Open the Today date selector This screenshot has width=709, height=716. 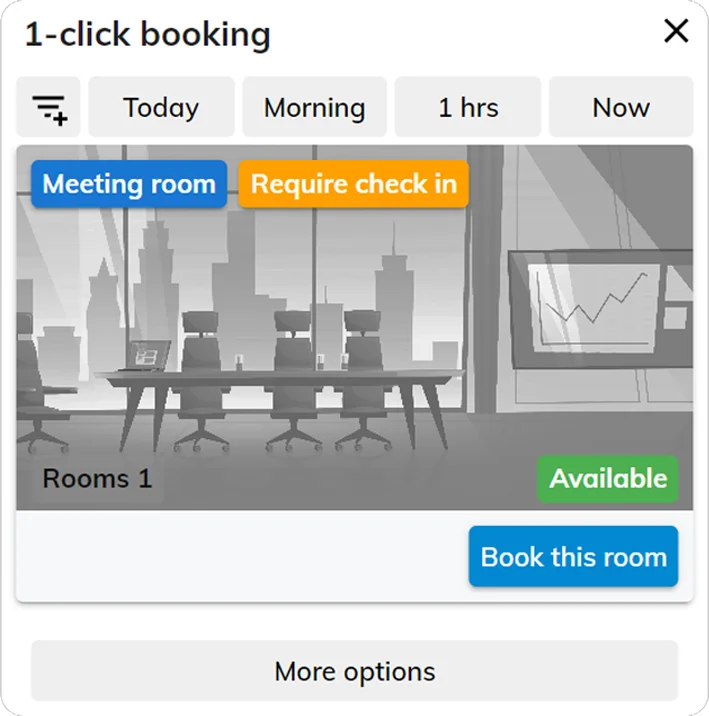pos(161,108)
